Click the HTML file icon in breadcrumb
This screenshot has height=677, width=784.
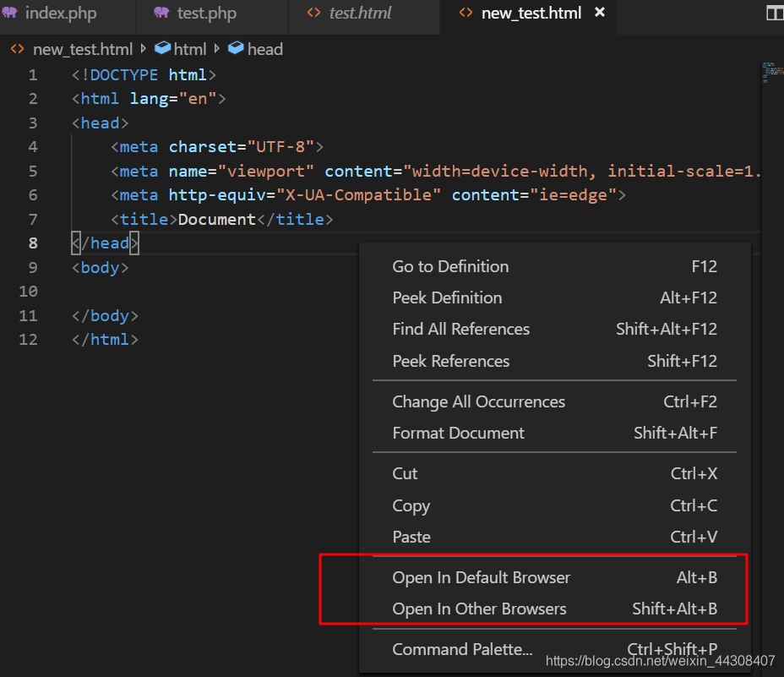(18, 49)
